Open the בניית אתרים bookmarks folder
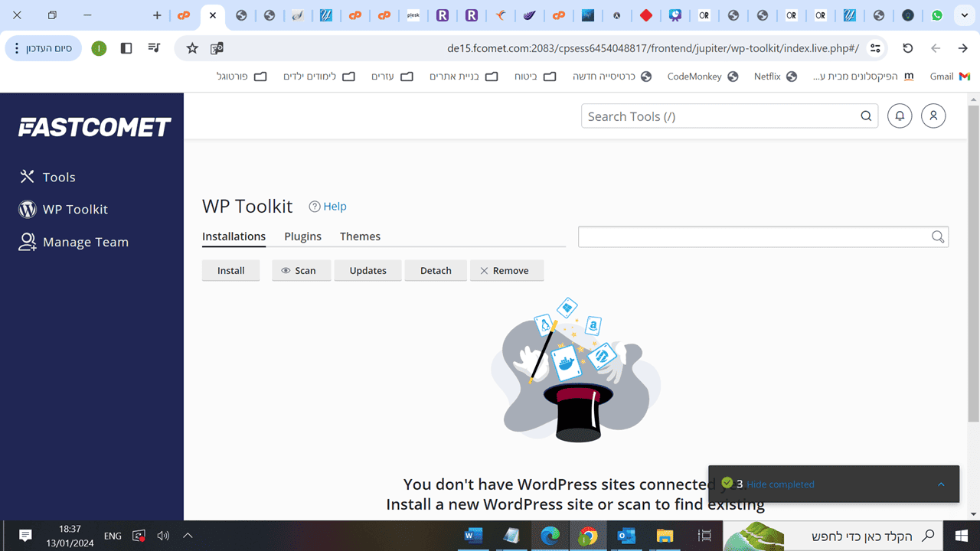The height and width of the screenshot is (551, 980). tap(464, 77)
